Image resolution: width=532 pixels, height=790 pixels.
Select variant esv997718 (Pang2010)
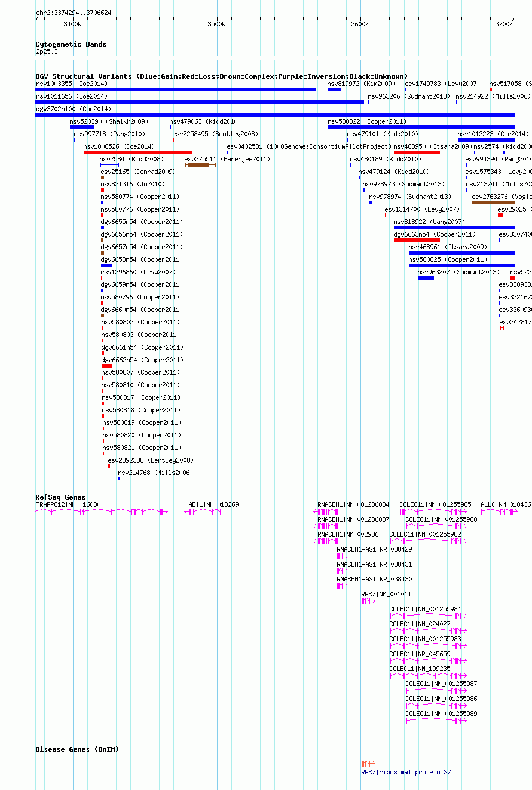pyautogui.click(x=109, y=134)
